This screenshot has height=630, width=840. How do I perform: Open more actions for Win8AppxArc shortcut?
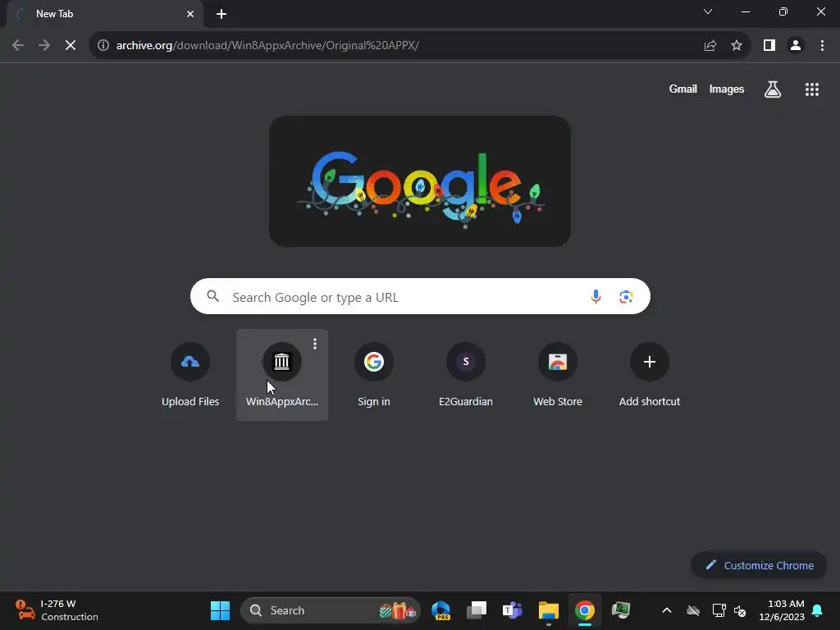pos(315,344)
